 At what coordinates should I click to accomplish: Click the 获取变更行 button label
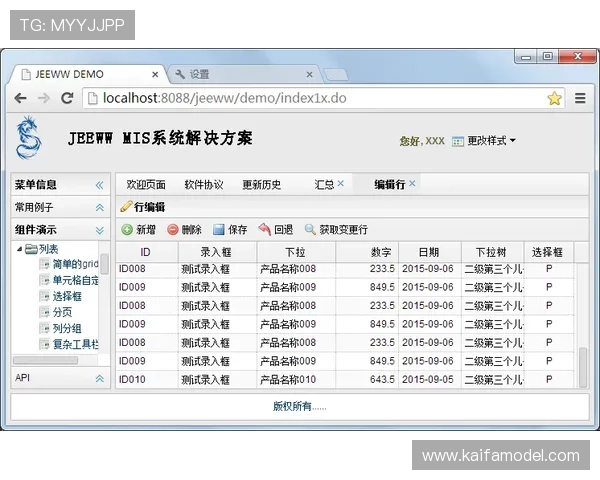point(343,230)
